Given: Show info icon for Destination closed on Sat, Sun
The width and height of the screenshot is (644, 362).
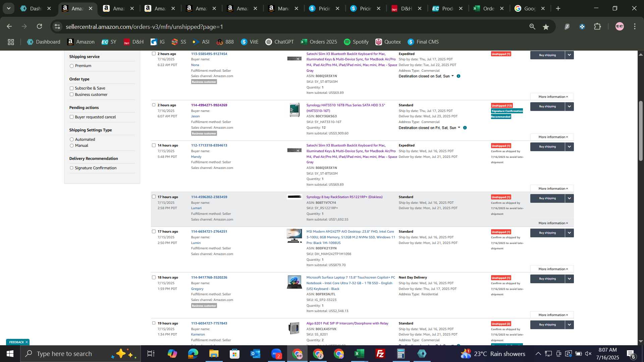Looking at the screenshot, I should click(459, 76).
